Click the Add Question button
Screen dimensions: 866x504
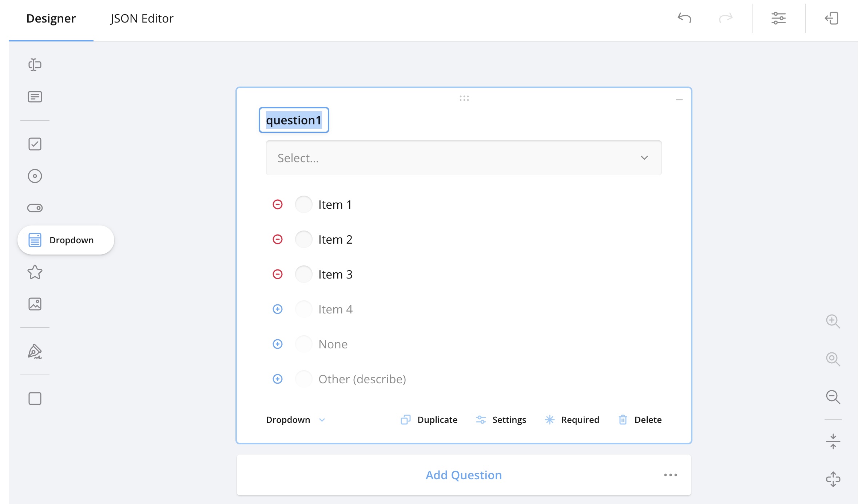point(464,475)
